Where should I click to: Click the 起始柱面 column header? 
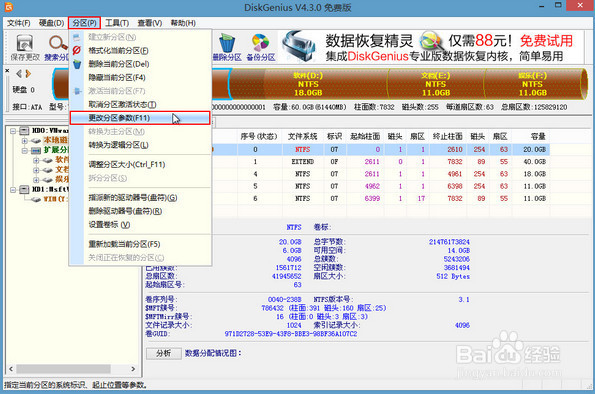[365, 136]
